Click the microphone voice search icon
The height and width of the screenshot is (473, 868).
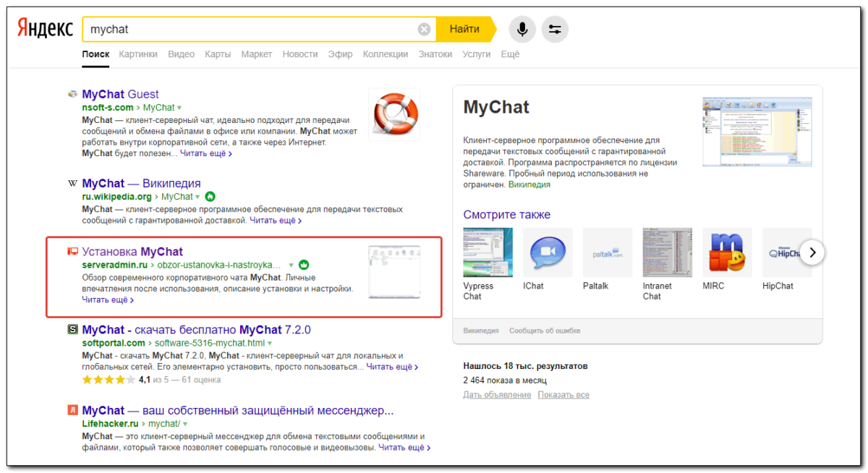pos(522,30)
